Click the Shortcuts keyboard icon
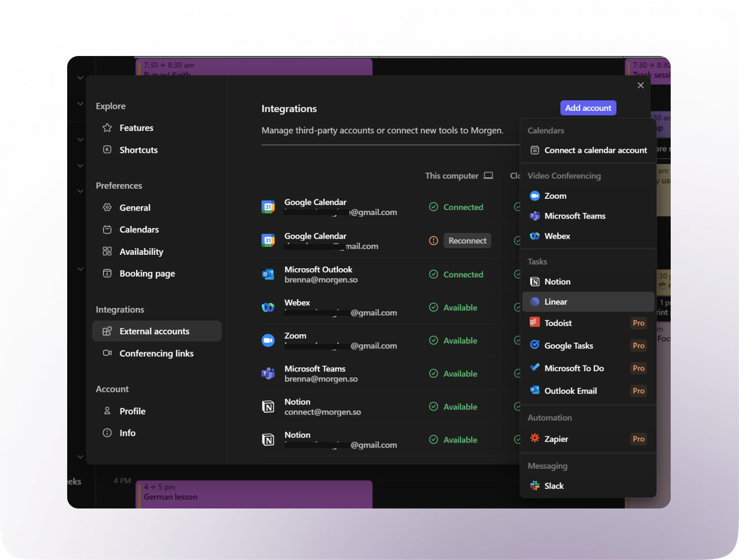Screen dimensions: 739x560 (107, 150)
